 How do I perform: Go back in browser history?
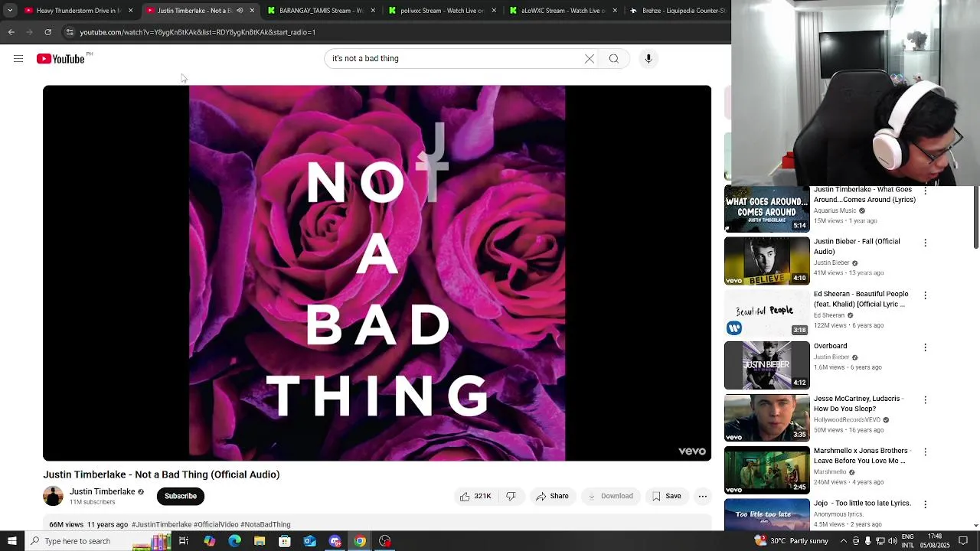(x=11, y=32)
